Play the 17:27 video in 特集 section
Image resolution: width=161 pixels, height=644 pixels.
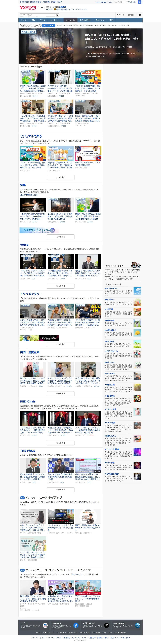point(33,205)
